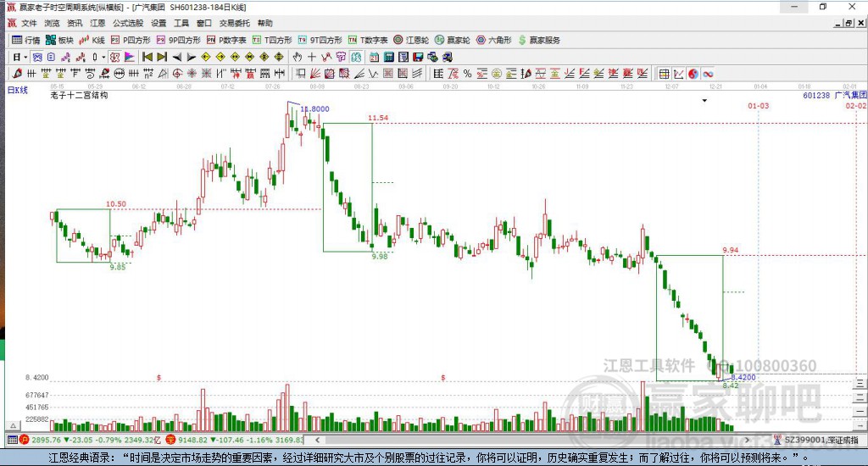
Task: Click the colorful triangle flag icon
Action: click(x=130, y=57)
